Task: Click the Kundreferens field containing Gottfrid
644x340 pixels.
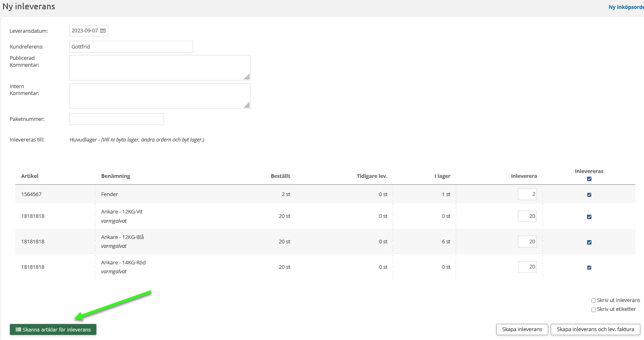Action: click(131, 47)
